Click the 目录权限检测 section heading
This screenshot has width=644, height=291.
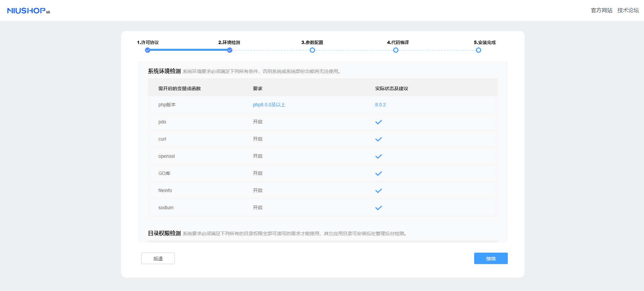[x=164, y=233]
